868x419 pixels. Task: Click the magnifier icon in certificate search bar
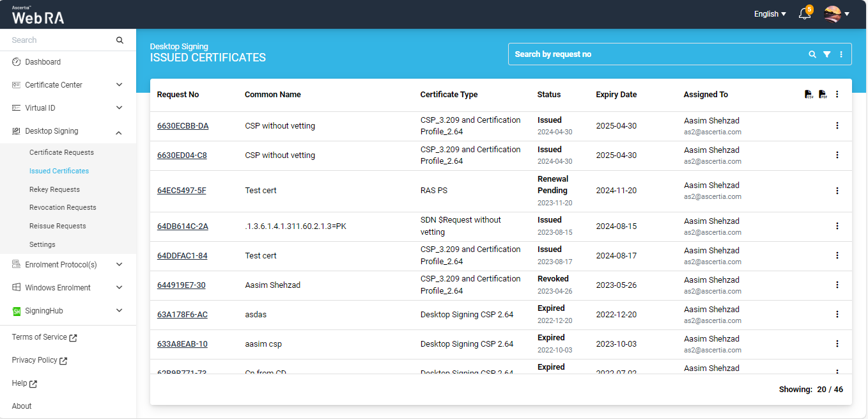tap(812, 54)
